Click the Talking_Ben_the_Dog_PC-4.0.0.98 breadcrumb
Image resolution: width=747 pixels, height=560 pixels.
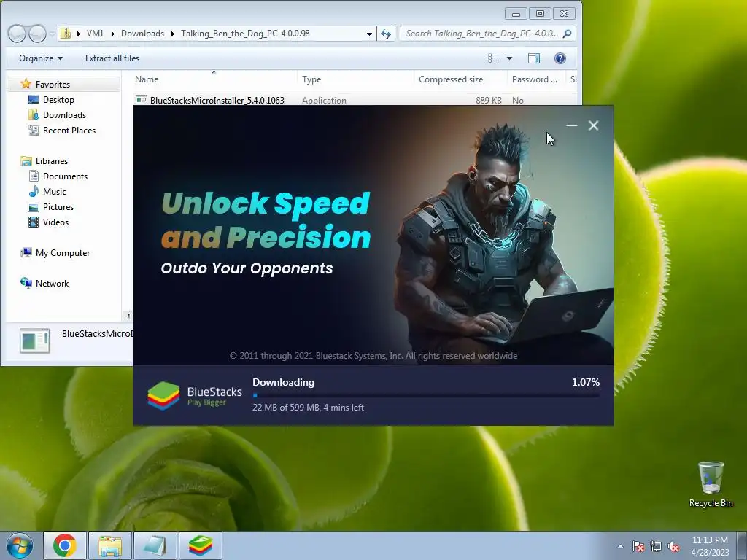point(245,34)
